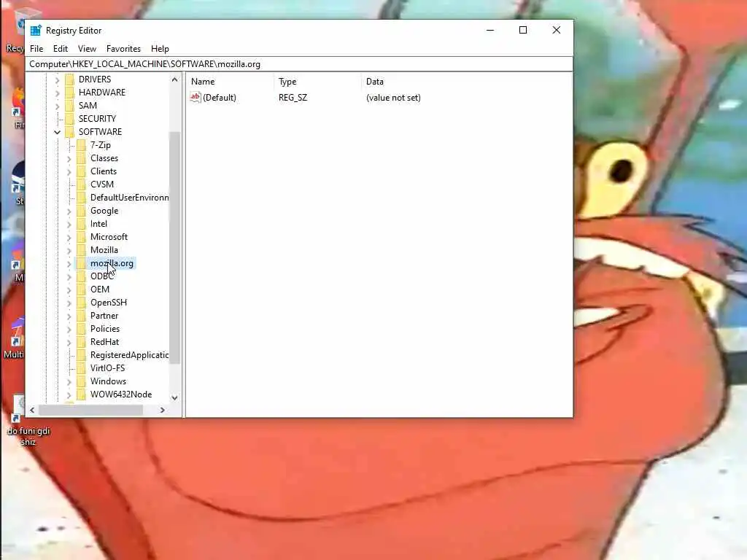Open the File menu
This screenshot has height=560, width=747.
pyautogui.click(x=36, y=49)
